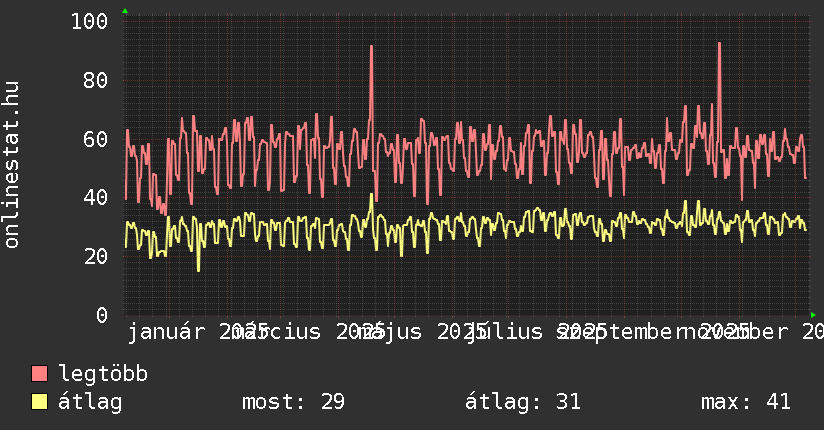Click the 'átlag: 31' statistic value
This screenshot has width=824, height=430.
(523, 402)
